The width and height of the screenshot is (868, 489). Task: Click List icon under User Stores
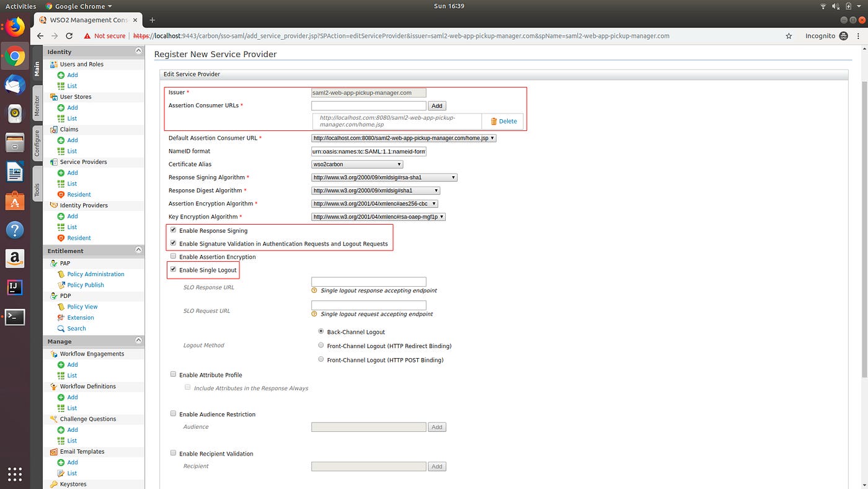[x=61, y=119]
